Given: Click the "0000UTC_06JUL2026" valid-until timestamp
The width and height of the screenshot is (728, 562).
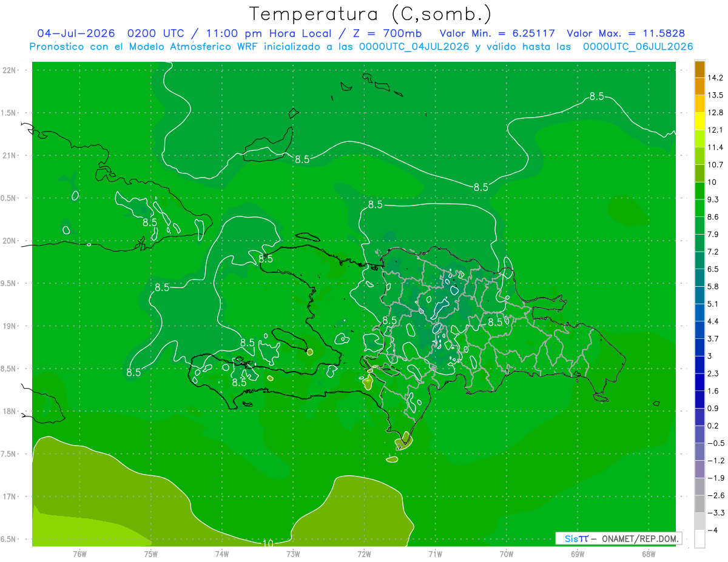Looking at the screenshot, I should coord(638,47).
